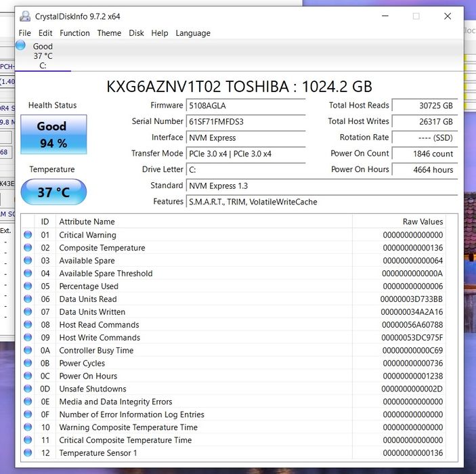476x474 pixels.
Task: Click the ID column header
Action: (x=45, y=221)
